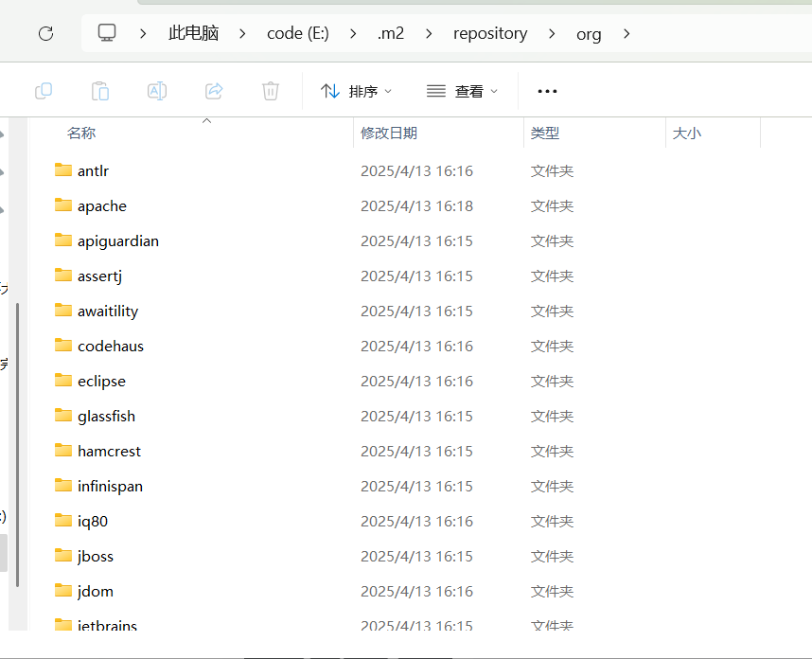Screen dimensions: 812x659
Task: Navigate to .m2 in breadcrumb
Action: click(391, 34)
